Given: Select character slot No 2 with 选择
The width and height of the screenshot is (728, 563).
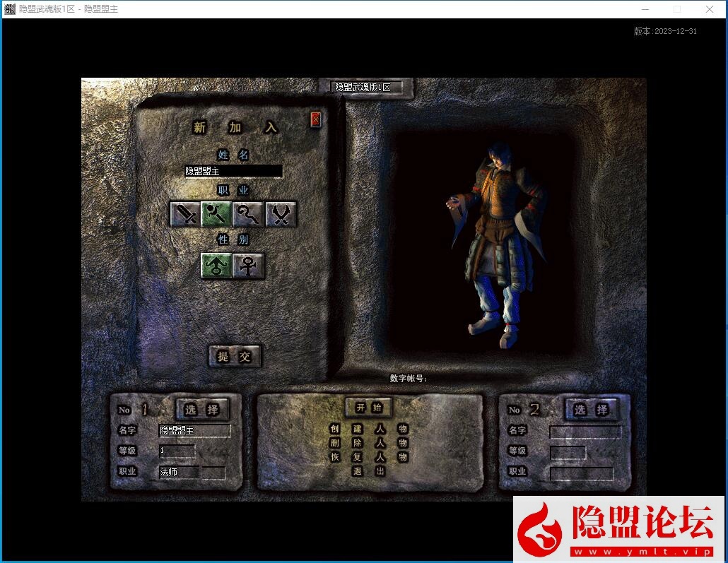Looking at the screenshot, I should pyautogui.click(x=591, y=409).
